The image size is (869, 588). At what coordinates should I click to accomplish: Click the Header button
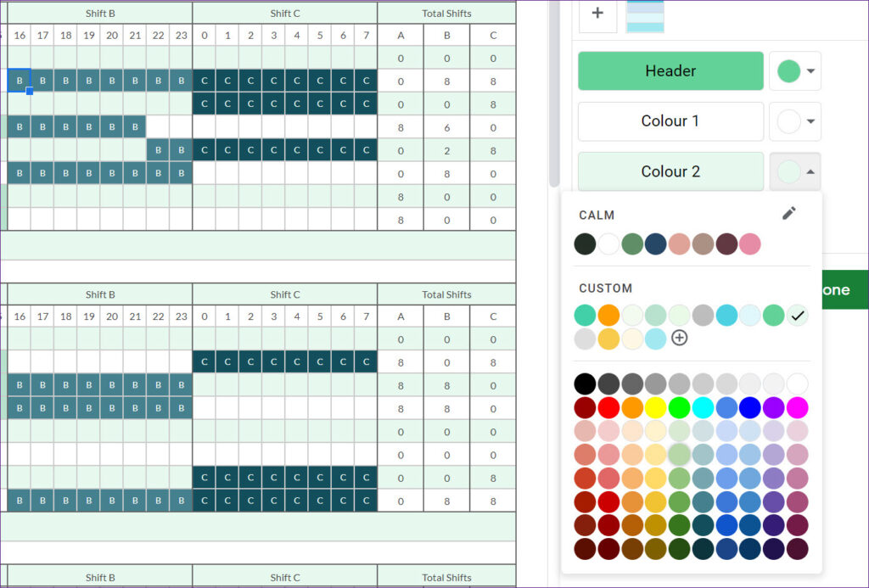[x=670, y=71]
